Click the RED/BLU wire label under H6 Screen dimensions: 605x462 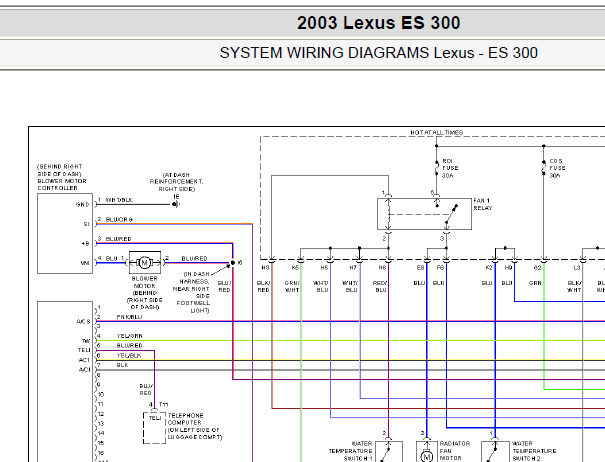pos(380,286)
